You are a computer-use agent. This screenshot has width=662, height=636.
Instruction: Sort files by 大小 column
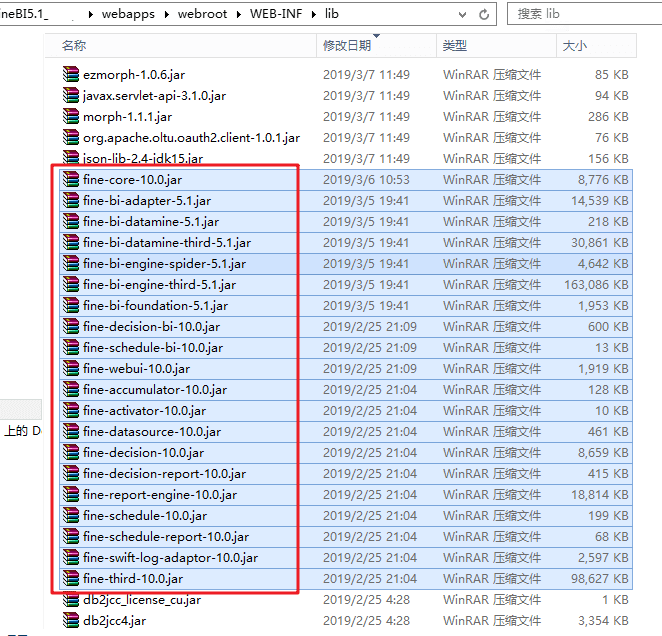pyautogui.click(x=596, y=45)
